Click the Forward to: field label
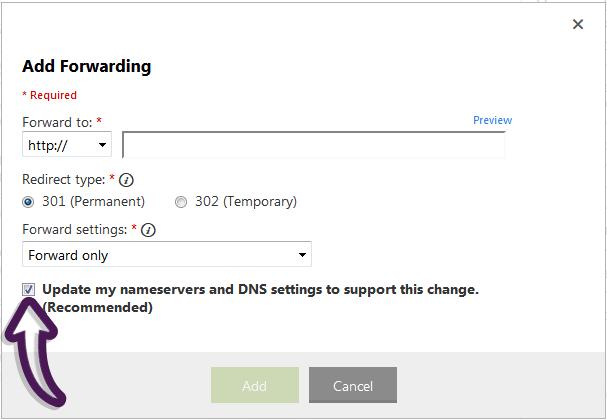Viewport: 607px width, 420px height. [57, 122]
